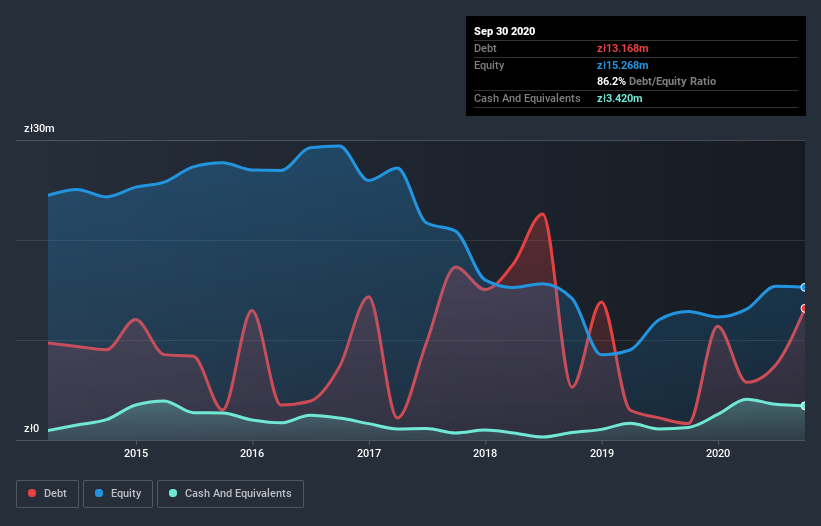The image size is (821, 526).
Task: Click the Equity row label in tooltip
Action: 489,65
